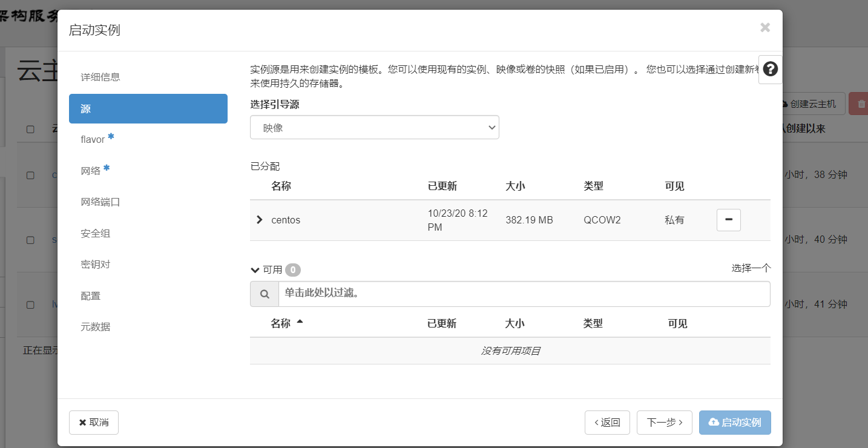Screen dimensions: 868x448
Task: Click the 启动实例 launch button
Action: [735, 423]
